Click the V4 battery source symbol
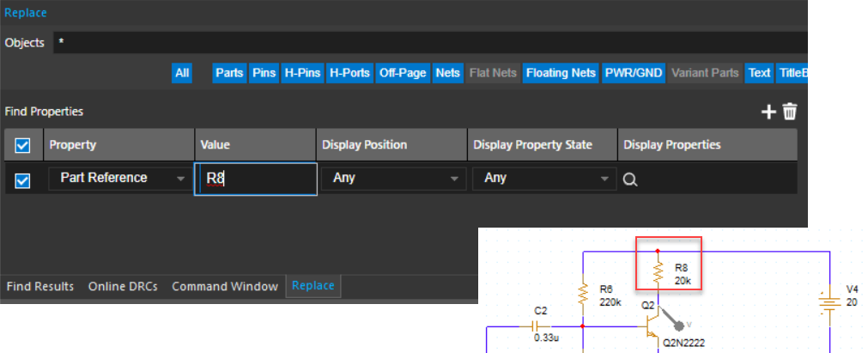This screenshot has height=353, width=868. (829, 307)
